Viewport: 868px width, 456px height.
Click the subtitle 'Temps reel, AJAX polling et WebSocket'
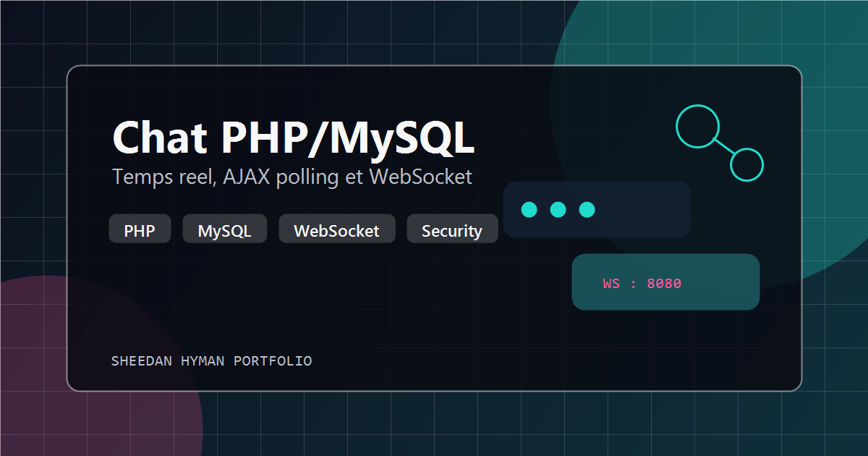292,177
